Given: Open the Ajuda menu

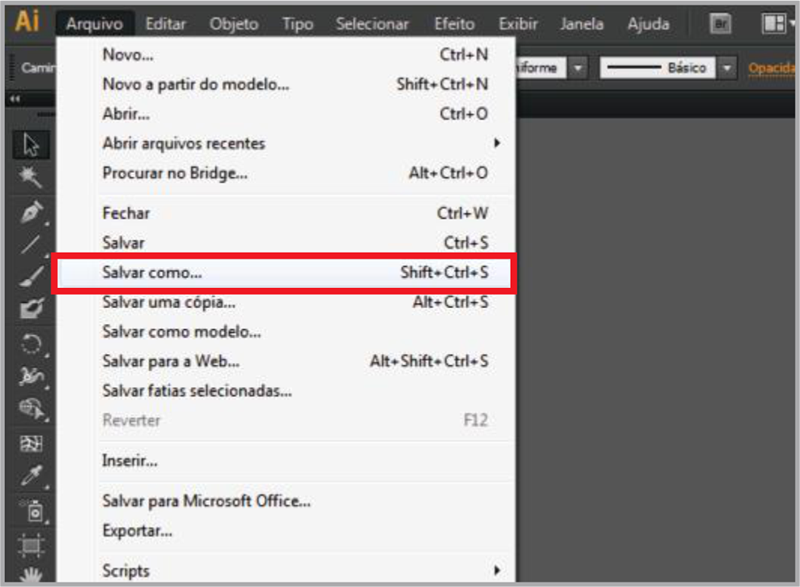Looking at the screenshot, I should pyautogui.click(x=648, y=23).
